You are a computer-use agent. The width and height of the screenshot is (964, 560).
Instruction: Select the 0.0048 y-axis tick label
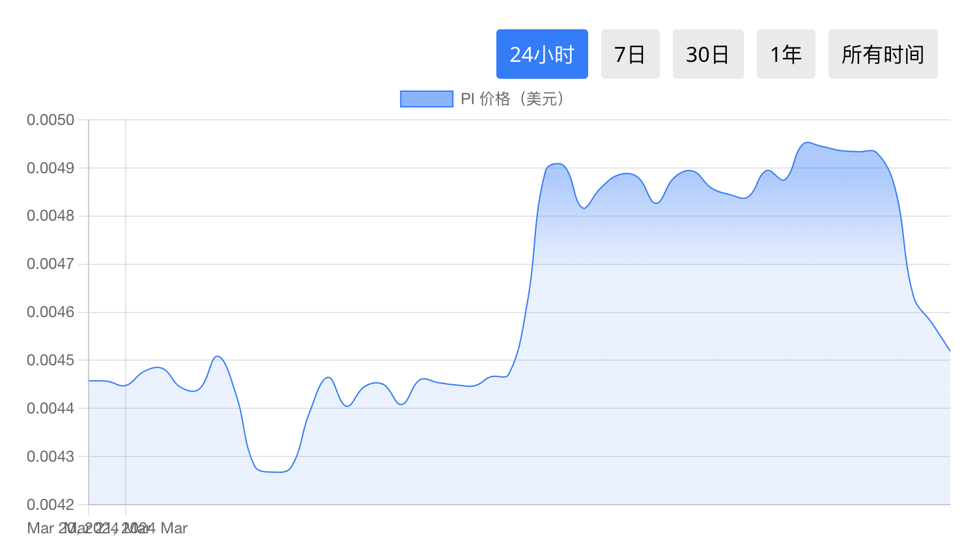point(51,216)
